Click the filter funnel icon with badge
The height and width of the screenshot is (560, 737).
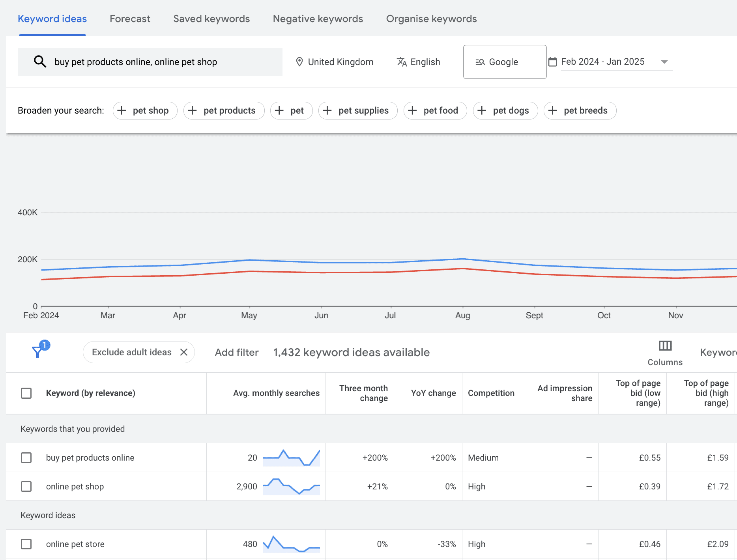coord(38,351)
